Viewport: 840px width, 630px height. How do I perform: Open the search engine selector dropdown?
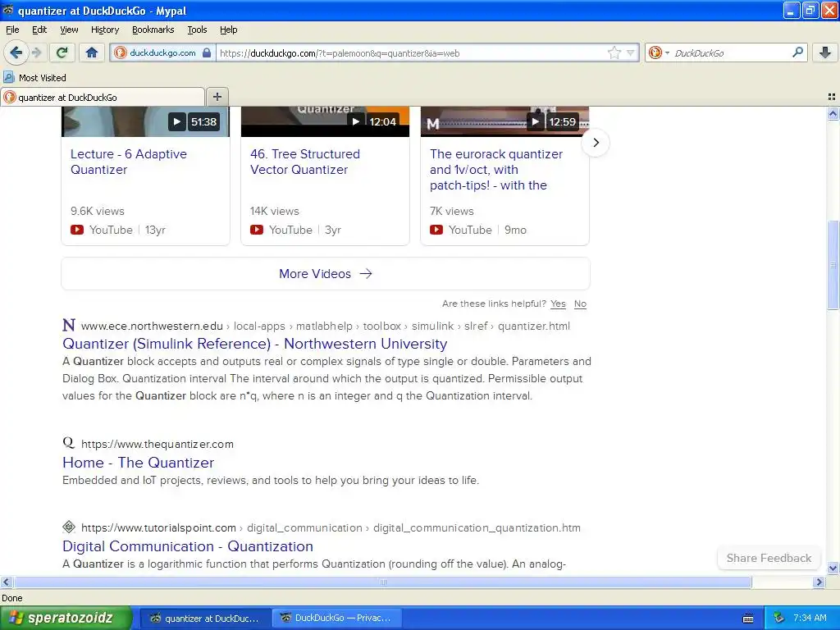(659, 52)
